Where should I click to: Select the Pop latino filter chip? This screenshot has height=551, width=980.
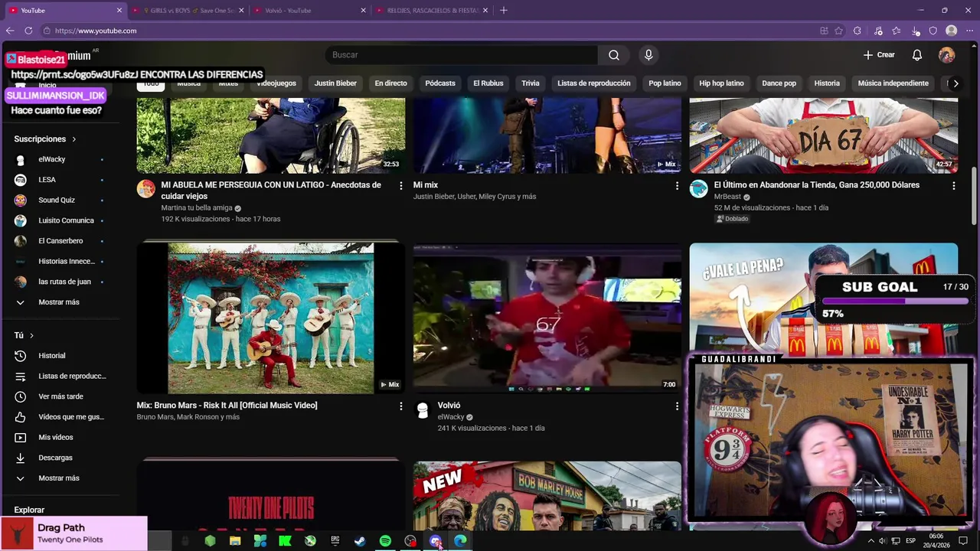pyautogui.click(x=665, y=83)
